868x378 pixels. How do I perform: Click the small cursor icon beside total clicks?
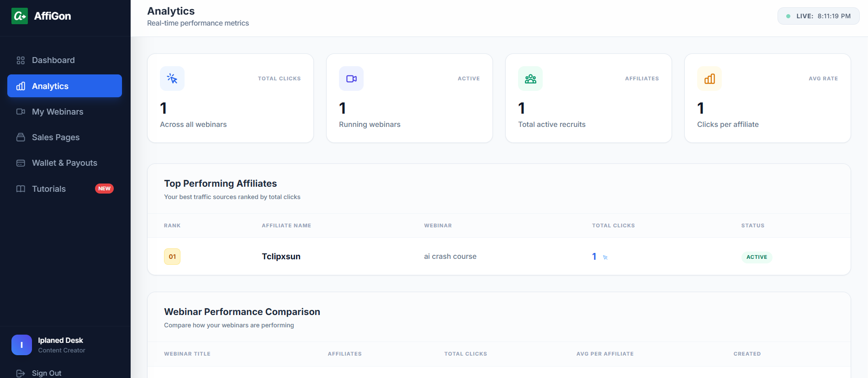605,257
